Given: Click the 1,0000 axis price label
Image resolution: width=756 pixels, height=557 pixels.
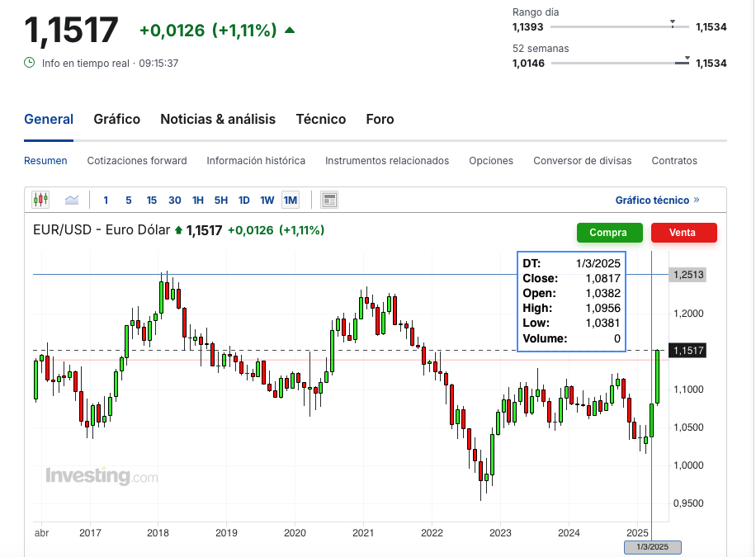Looking at the screenshot, I should click(688, 465).
